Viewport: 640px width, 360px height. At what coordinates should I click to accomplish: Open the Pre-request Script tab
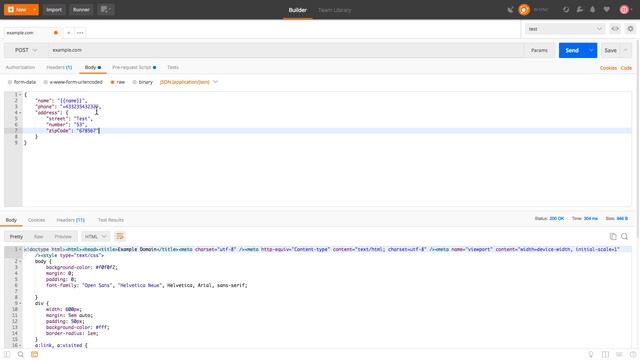pos(134,67)
